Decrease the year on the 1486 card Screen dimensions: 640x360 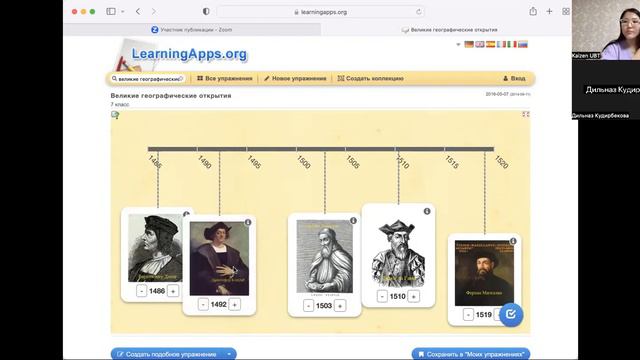tap(141, 291)
